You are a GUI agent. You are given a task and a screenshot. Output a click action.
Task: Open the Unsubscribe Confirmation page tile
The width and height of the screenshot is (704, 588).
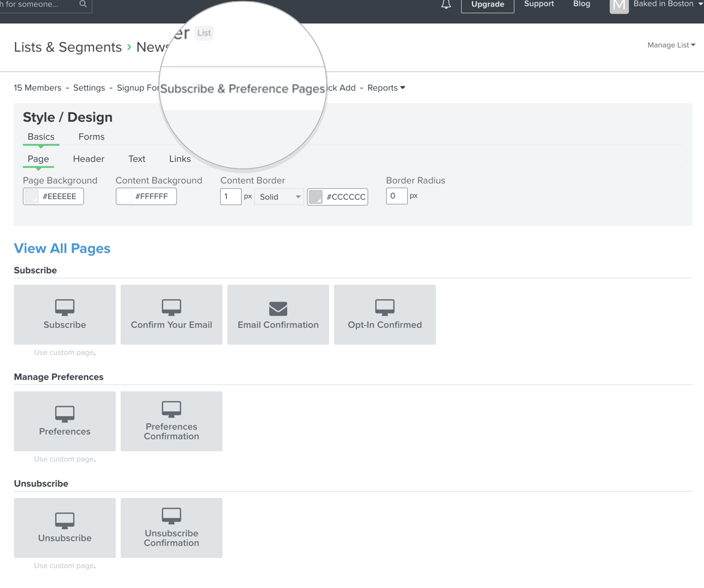(172, 528)
